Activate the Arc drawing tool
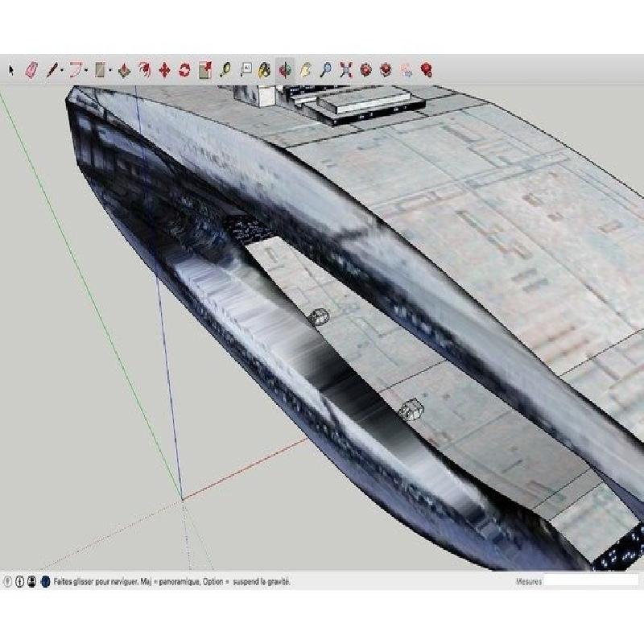Viewport: 644px width, 644px height. [x=75, y=70]
